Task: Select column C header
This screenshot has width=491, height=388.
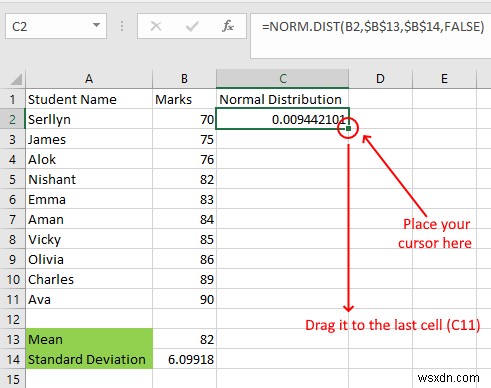Action: click(x=283, y=79)
